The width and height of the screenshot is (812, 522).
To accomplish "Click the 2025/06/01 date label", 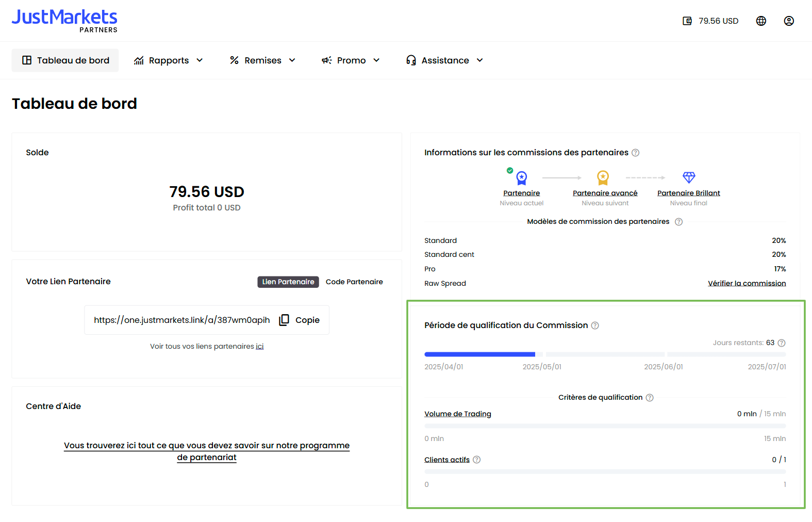I will 664,367.
